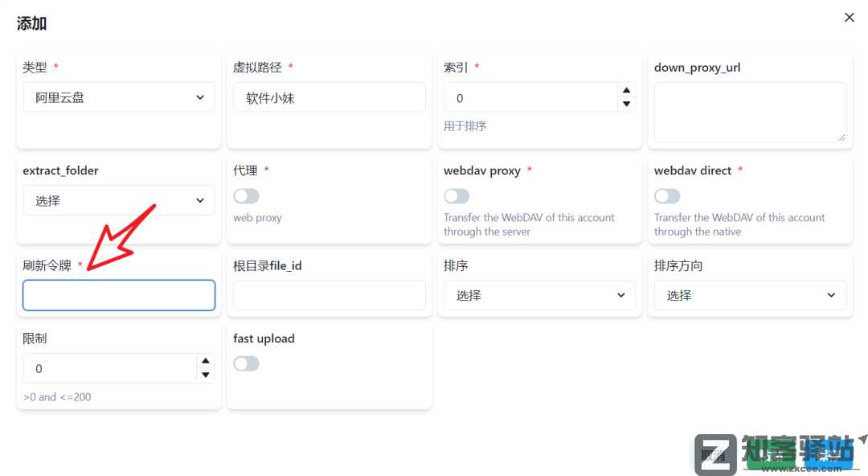Screen dimensions: 868x476
Task: Click inside the down_proxy_url text area
Action: 750,112
